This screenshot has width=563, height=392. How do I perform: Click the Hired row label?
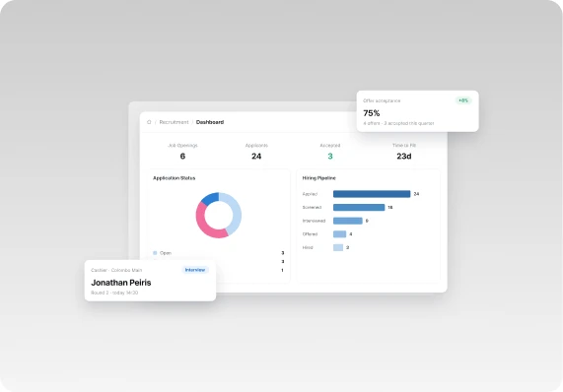tap(308, 247)
